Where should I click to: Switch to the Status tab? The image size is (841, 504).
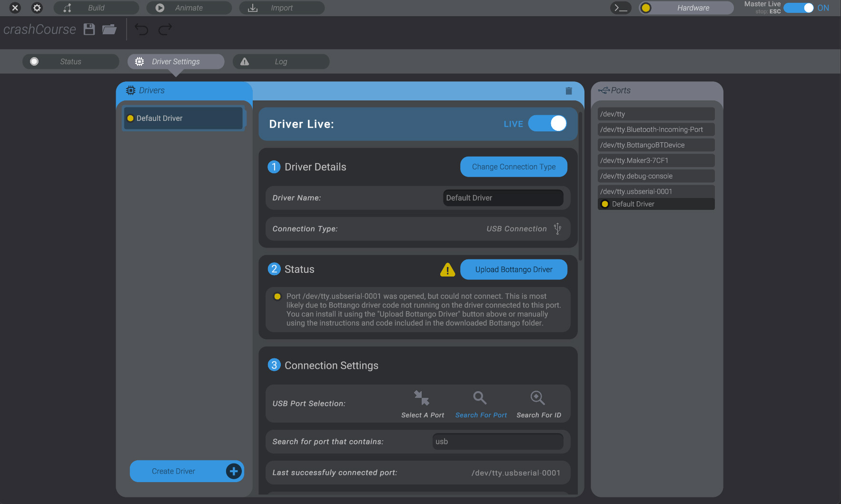click(70, 61)
